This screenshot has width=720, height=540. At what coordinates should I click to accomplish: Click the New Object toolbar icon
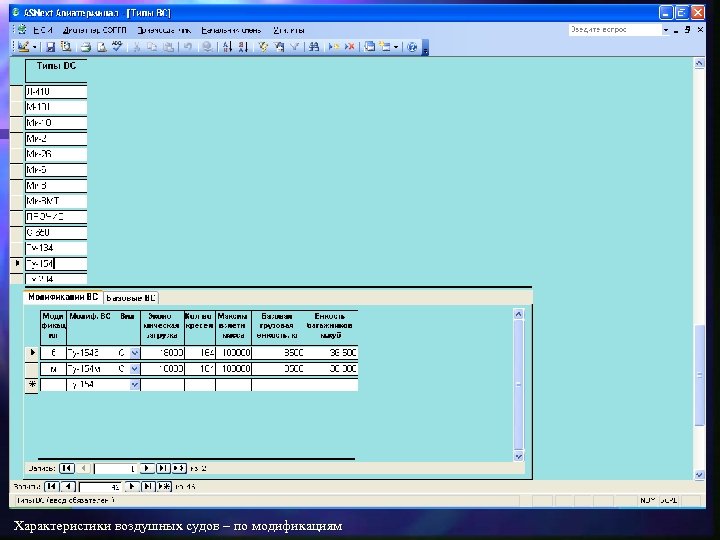[x=385, y=47]
